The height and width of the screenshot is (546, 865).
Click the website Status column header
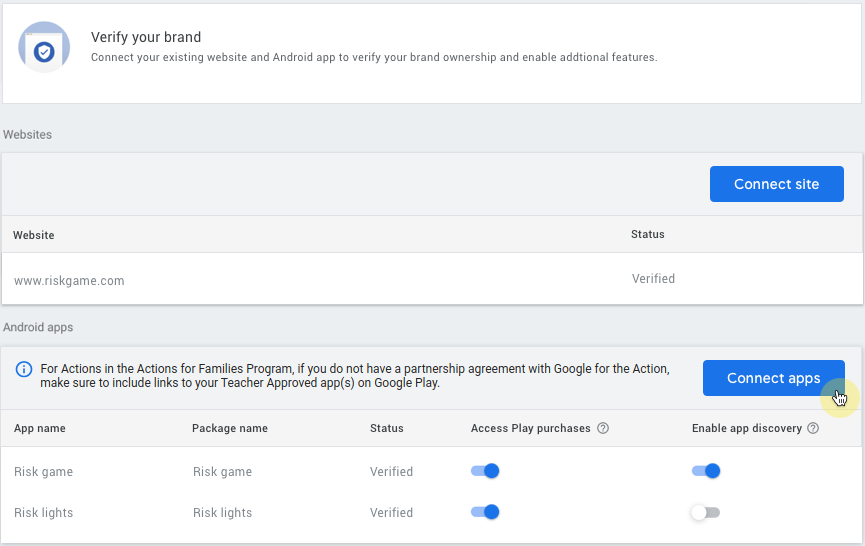coord(647,234)
